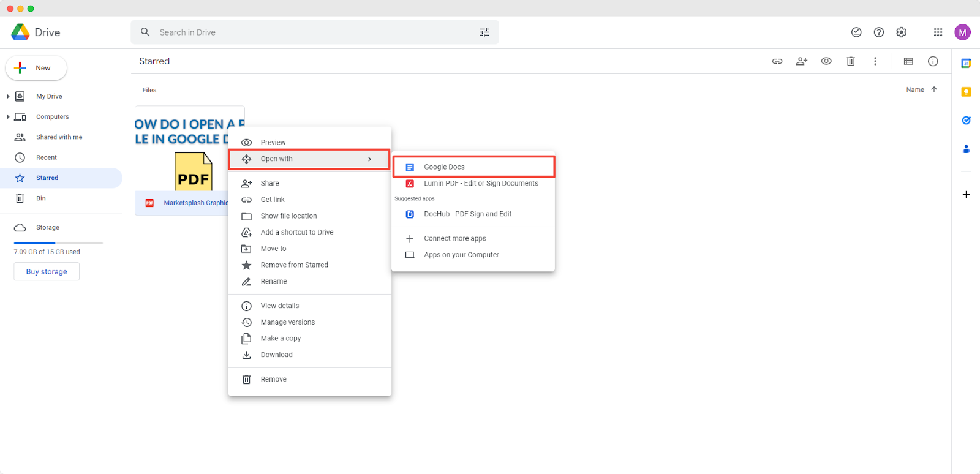Choose Make a copy

click(x=309, y=339)
